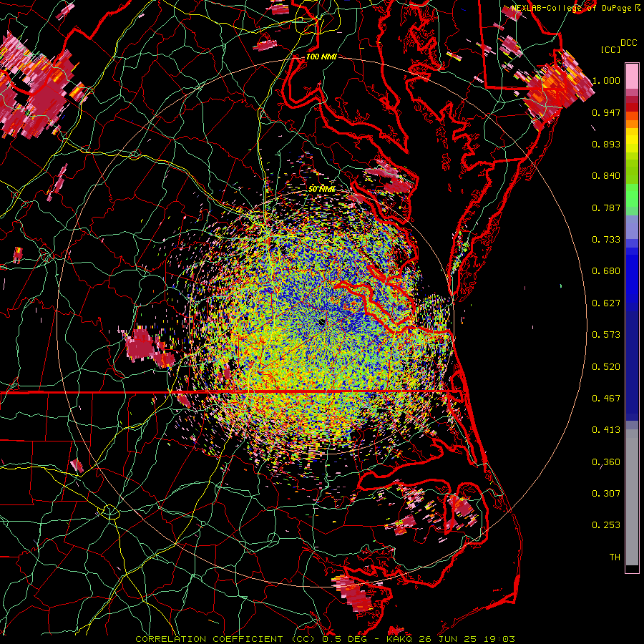
Task: Click the 0.947 scale value
Action: pos(606,112)
